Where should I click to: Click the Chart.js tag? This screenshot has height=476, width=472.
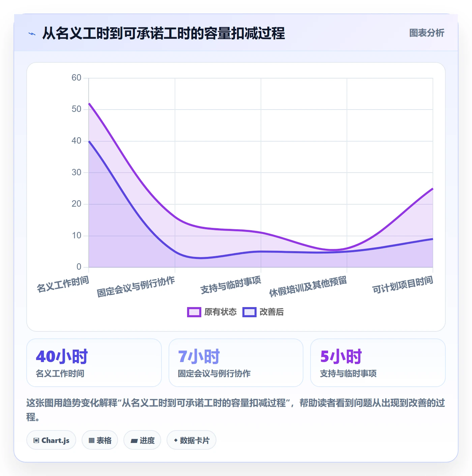pyautogui.click(x=51, y=440)
